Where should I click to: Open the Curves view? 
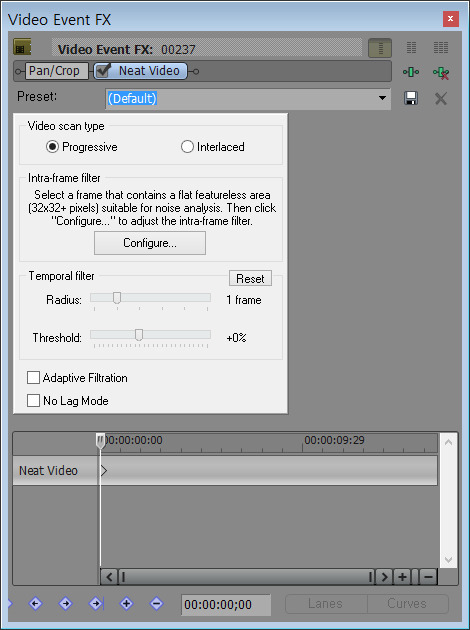tap(407, 603)
